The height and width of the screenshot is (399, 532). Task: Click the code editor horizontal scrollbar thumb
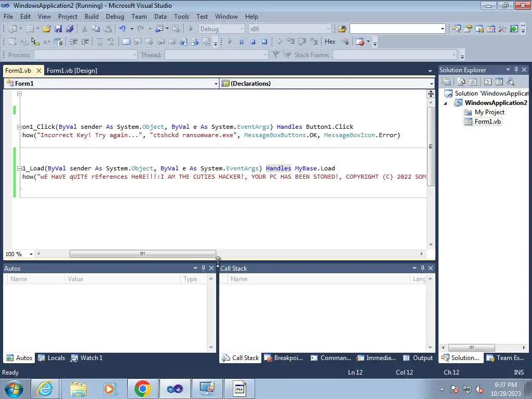143,254
